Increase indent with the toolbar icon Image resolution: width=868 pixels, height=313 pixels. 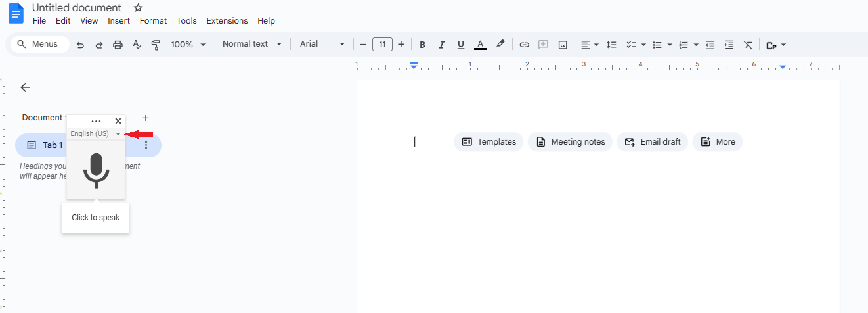[x=729, y=45]
